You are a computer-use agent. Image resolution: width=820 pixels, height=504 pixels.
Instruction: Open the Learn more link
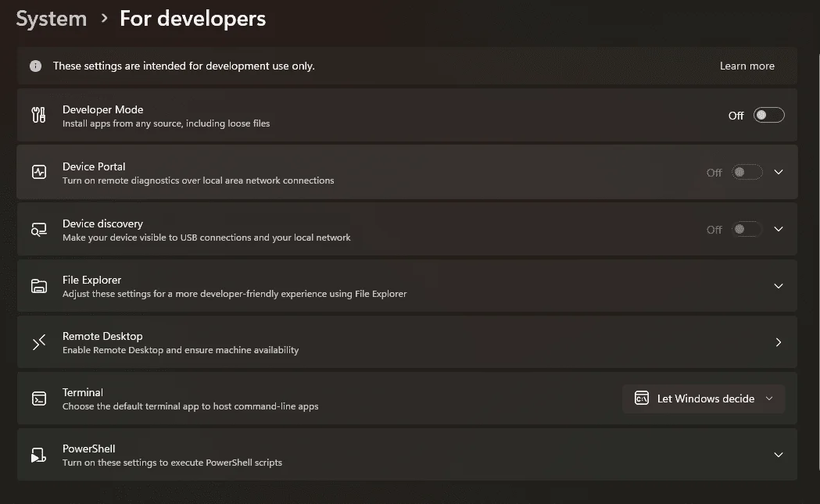pyautogui.click(x=747, y=66)
